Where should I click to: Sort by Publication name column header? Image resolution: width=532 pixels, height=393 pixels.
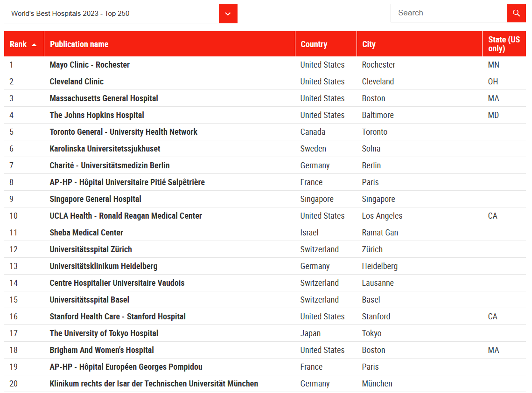click(x=170, y=44)
